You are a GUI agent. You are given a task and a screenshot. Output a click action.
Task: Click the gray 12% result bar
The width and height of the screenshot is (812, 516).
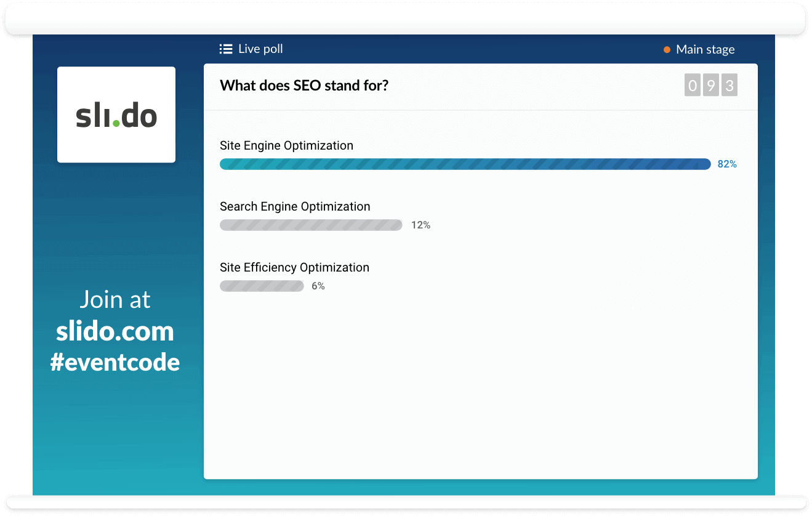coord(311,225)
